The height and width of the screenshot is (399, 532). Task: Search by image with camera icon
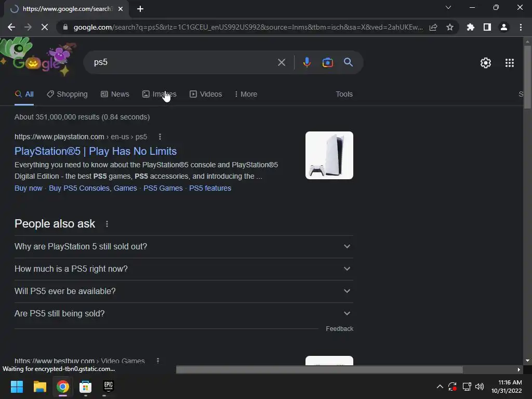[327, 62]
